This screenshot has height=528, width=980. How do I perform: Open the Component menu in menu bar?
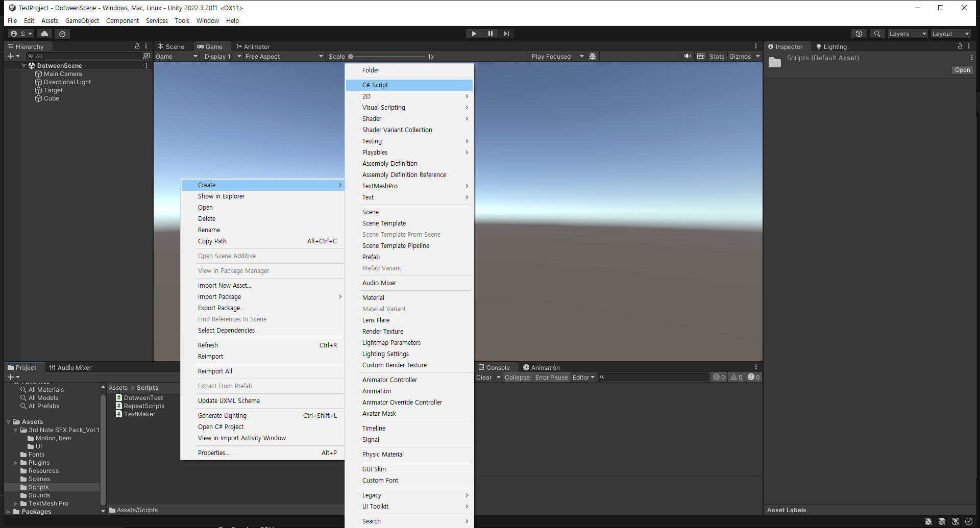click(x=122, y=21)
